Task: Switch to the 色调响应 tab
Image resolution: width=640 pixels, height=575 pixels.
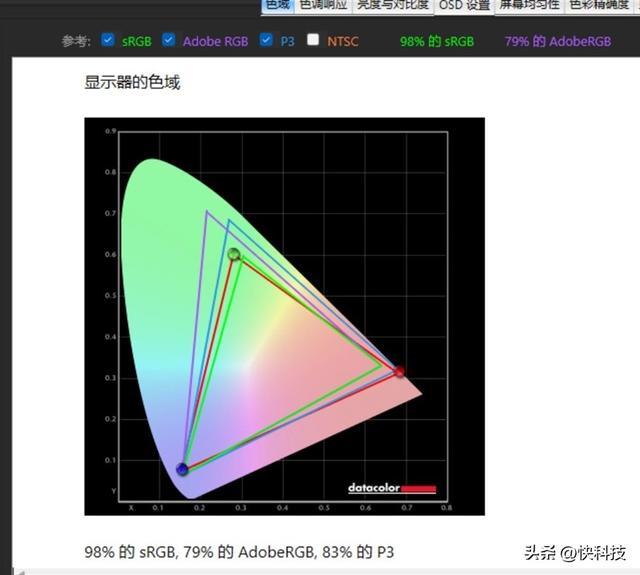Action: coord(323,6)
